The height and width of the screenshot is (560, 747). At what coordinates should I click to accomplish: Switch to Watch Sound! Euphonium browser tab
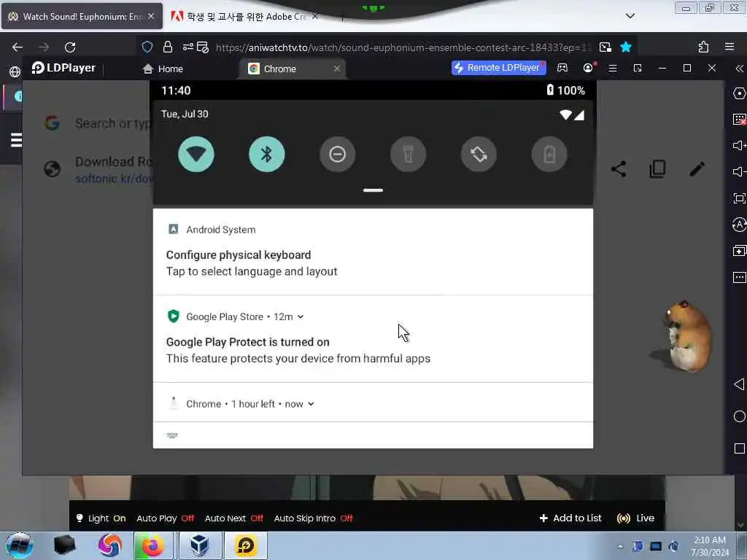coord(82,16)
